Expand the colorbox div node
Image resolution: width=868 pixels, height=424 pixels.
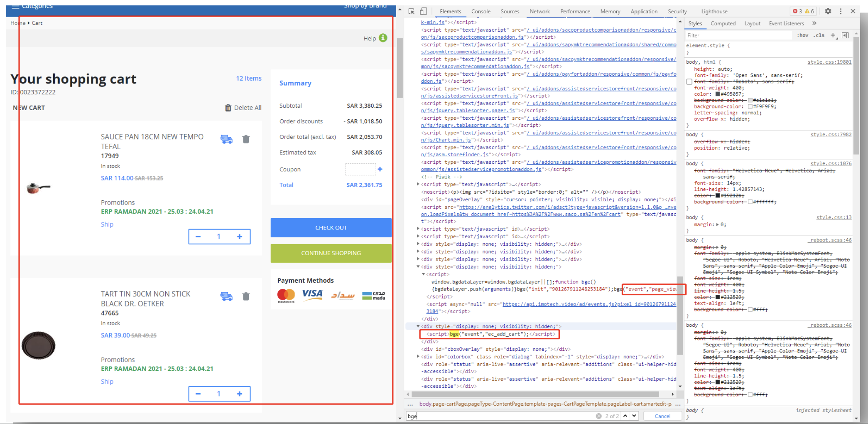pyautogui.click(x=418, y=357)
